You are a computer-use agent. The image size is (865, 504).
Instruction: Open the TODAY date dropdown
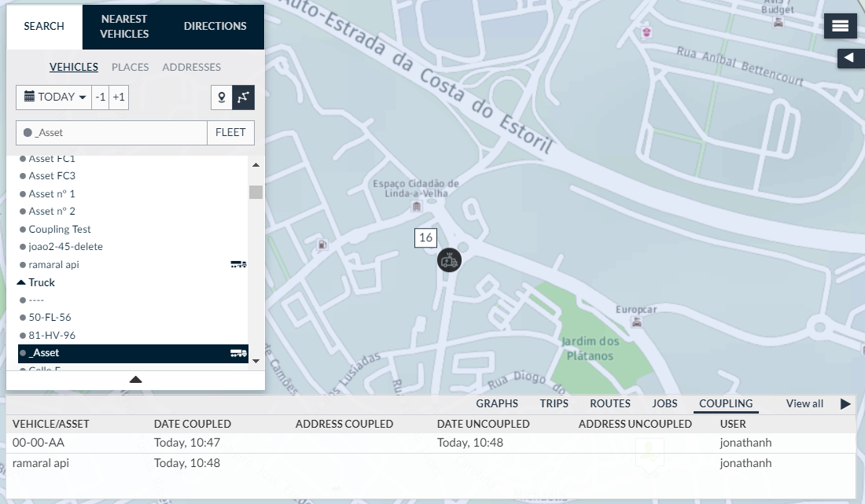point(54,97)
